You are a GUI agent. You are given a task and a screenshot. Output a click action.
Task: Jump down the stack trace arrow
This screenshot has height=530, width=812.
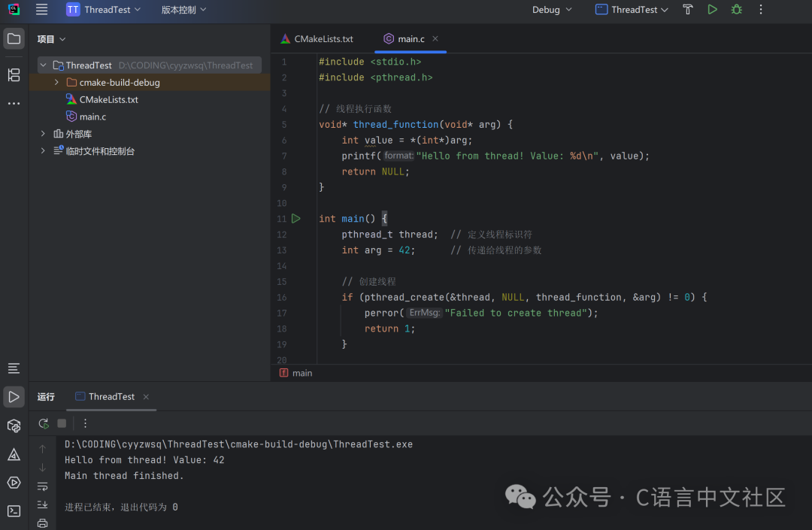tap(42, 468)
